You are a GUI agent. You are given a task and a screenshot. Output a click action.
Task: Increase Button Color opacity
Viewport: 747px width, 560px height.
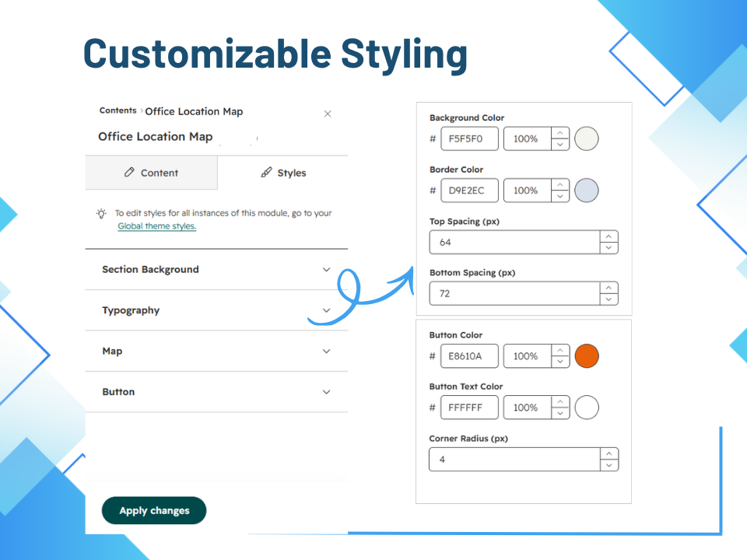point(560,350)
